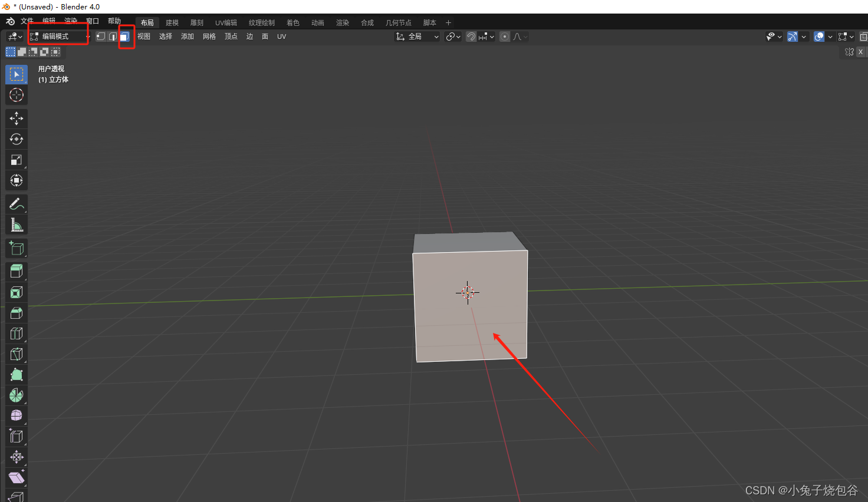Pick the Annotate pencil tool
Image resolution: width=868 pixels, height=502 pixels.
[17, 204]
